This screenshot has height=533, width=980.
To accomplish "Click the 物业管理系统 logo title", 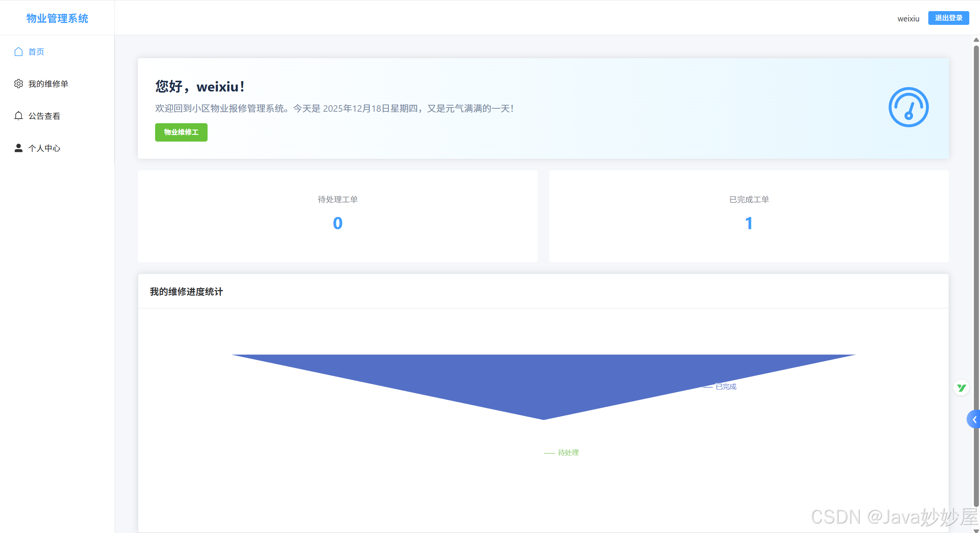I will pyautogui.click(x=57, y=18).
